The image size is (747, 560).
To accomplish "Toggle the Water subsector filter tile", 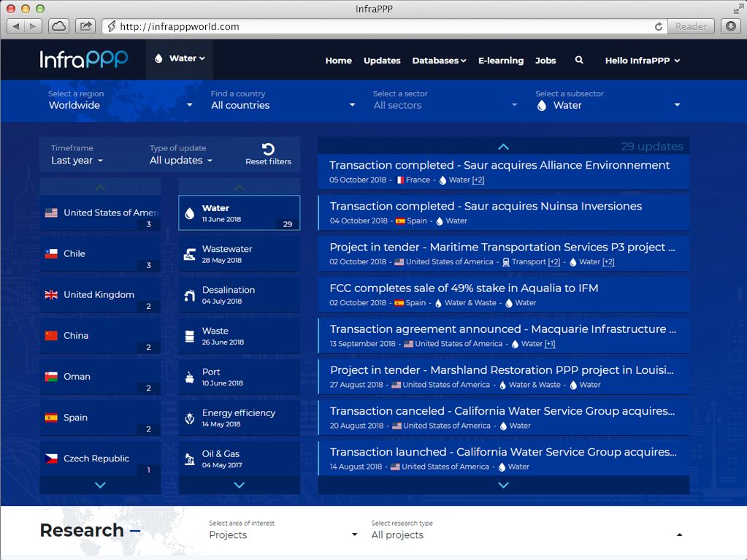I will (239, 213).
